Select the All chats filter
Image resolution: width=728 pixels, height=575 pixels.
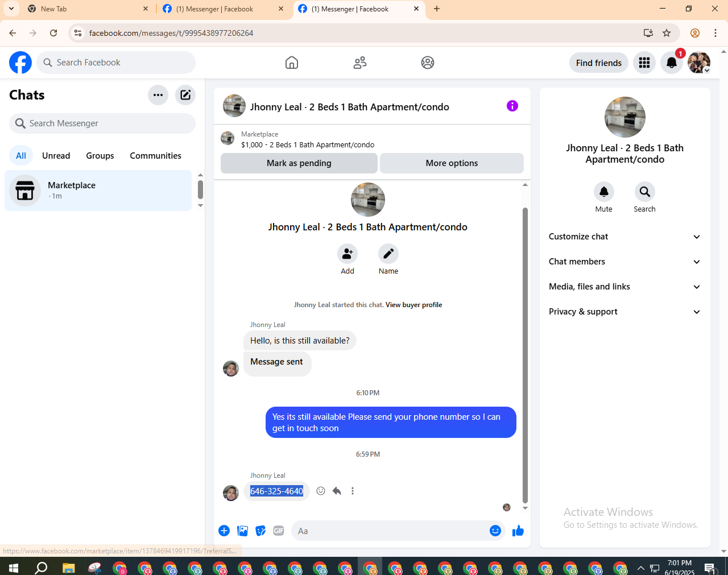pyautogui.click(x=21, y=156)
